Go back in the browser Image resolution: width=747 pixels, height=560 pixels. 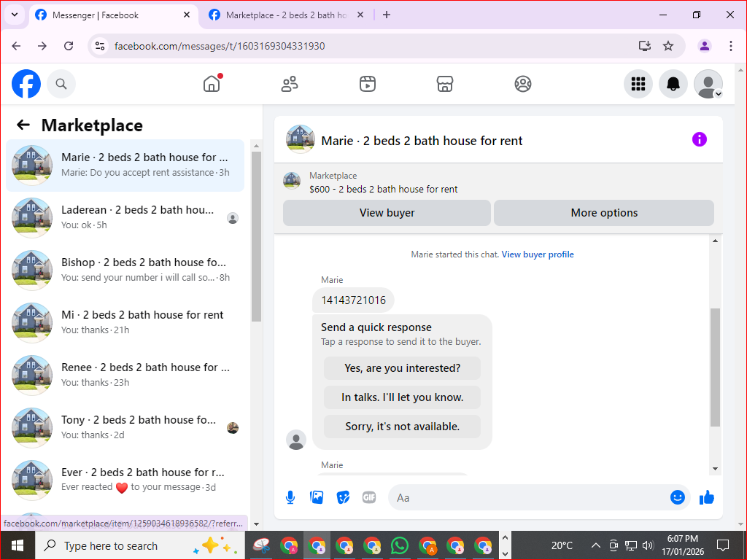[16, 46]
